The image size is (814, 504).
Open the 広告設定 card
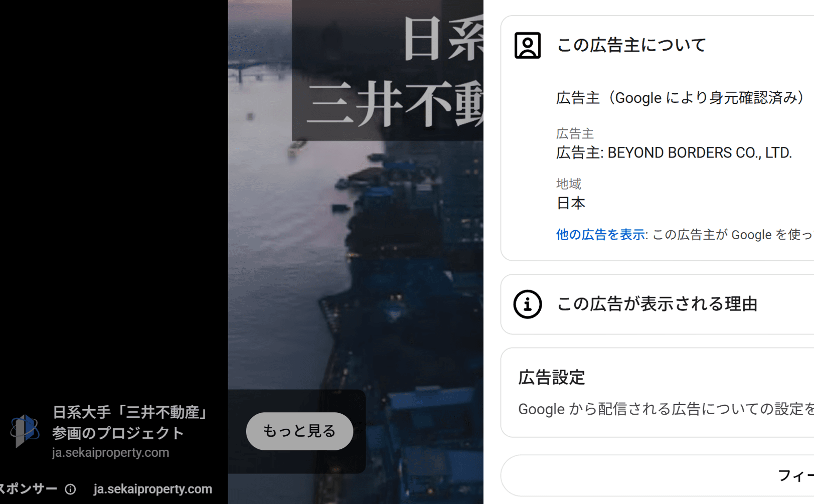(657, 392)
